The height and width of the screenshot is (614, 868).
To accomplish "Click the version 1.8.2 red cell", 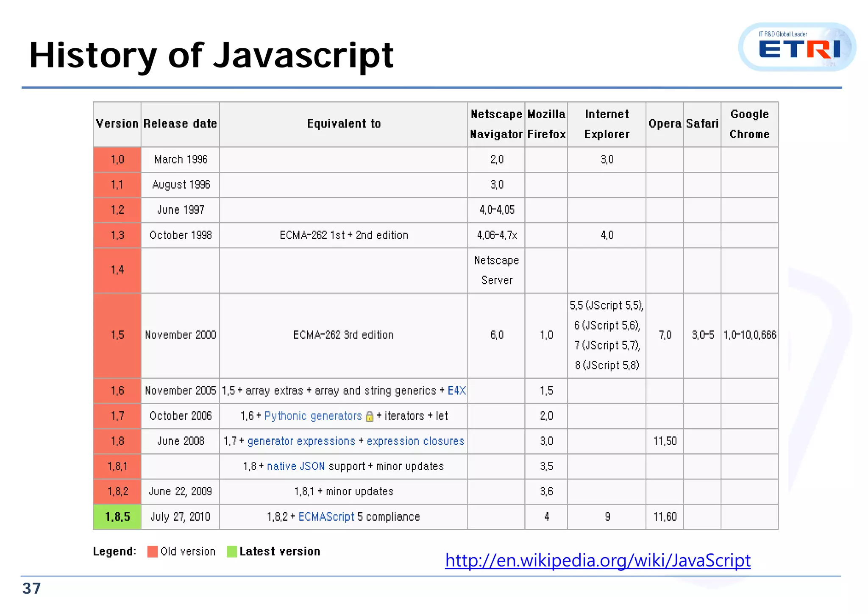I will tap(117, 491).
